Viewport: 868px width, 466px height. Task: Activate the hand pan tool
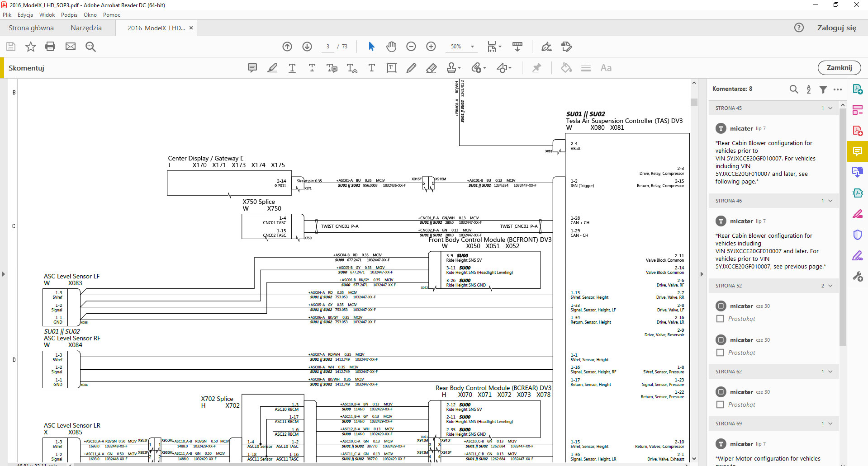391,47
